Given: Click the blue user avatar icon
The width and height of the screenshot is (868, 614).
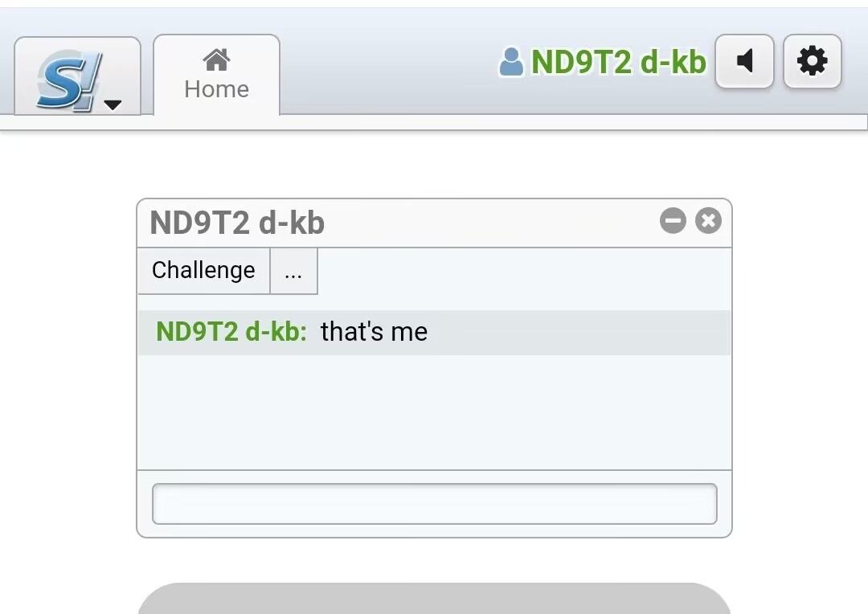Looking at the screenshot, I should click(511, 61).
